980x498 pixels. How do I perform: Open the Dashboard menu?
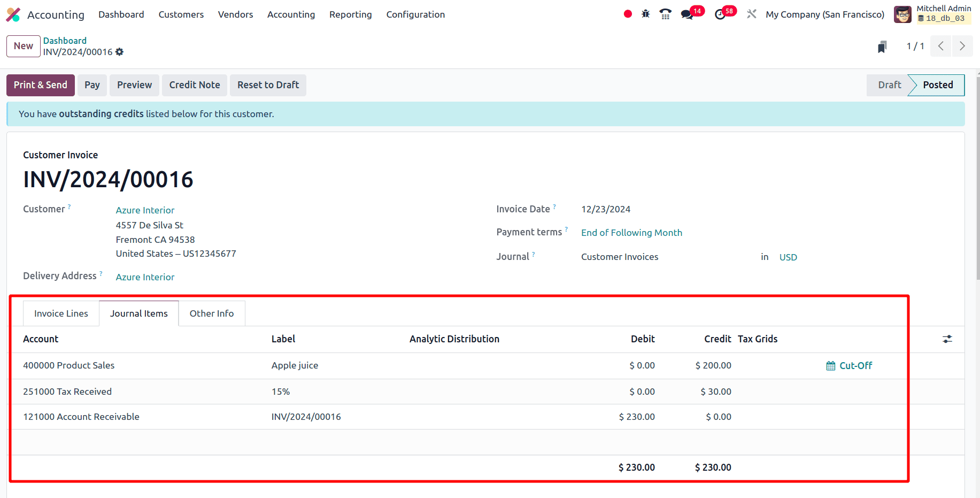click(x=121, y=14)
